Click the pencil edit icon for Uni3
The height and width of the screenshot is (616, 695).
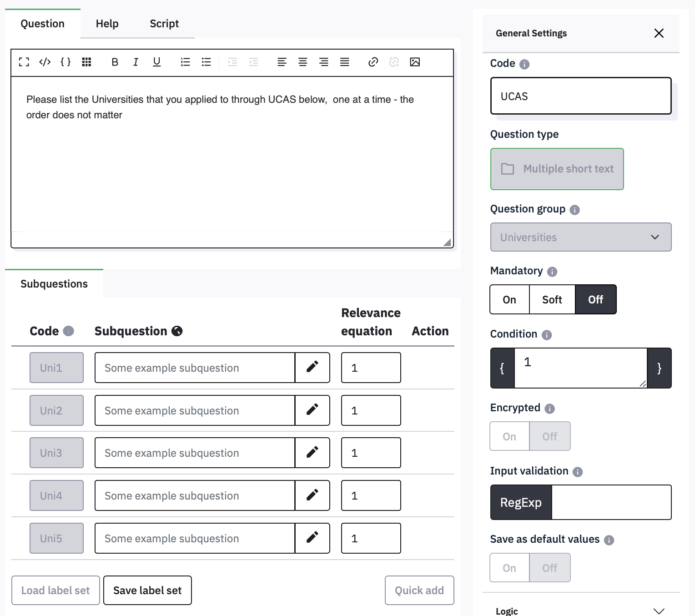[312, 453]
